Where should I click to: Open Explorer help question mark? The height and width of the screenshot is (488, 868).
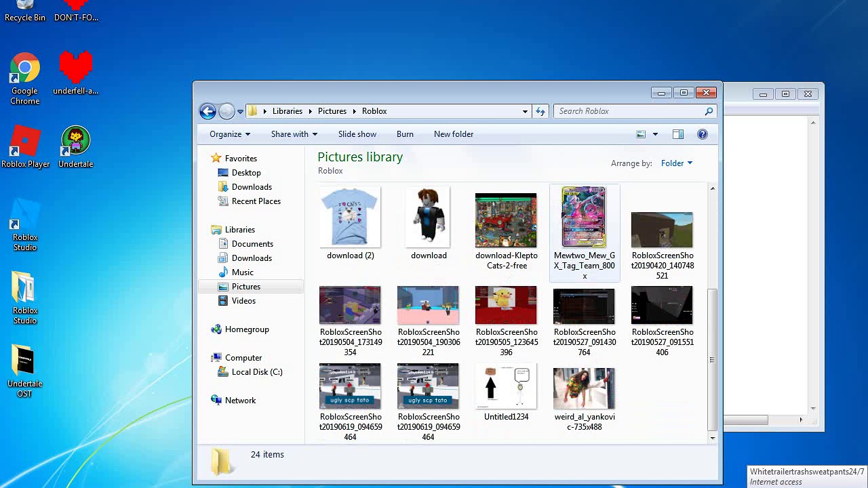click(x=703, y=134)
